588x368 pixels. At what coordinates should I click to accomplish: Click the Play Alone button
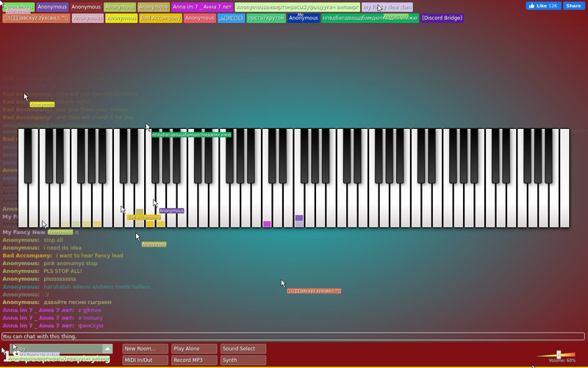[194, 349]
